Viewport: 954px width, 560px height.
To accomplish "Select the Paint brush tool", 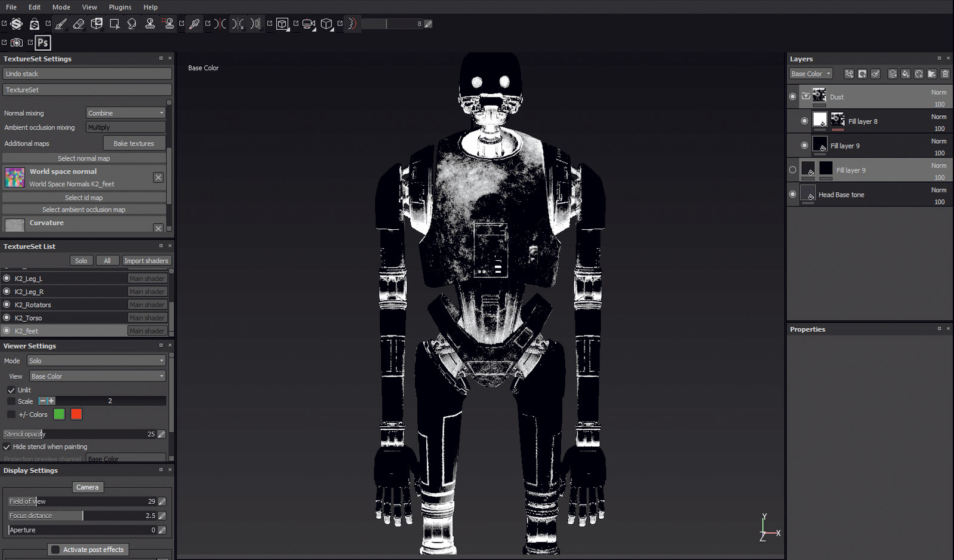I will (x=61, y=24).
